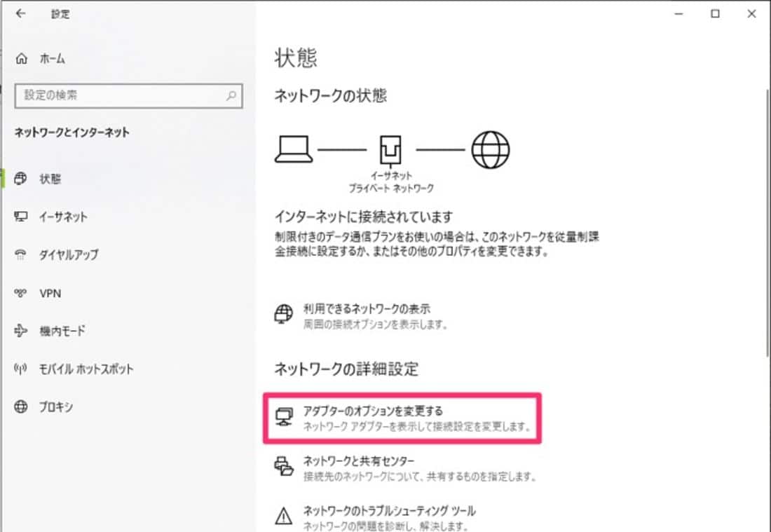Click the 利用できるネットワークの表示 globe icon
Viewport: 771px width, 532px height.
(284, 314)
